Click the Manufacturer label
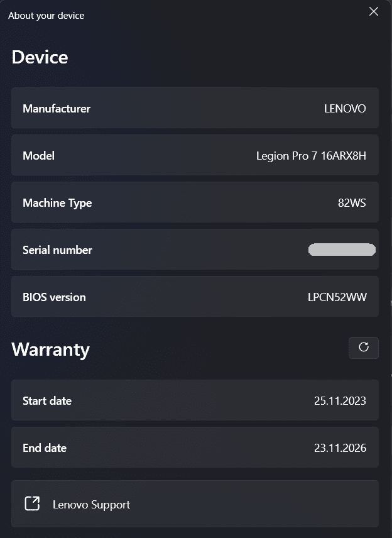The image size is (392, 538). pyautogui.click(x=57, y=109)
